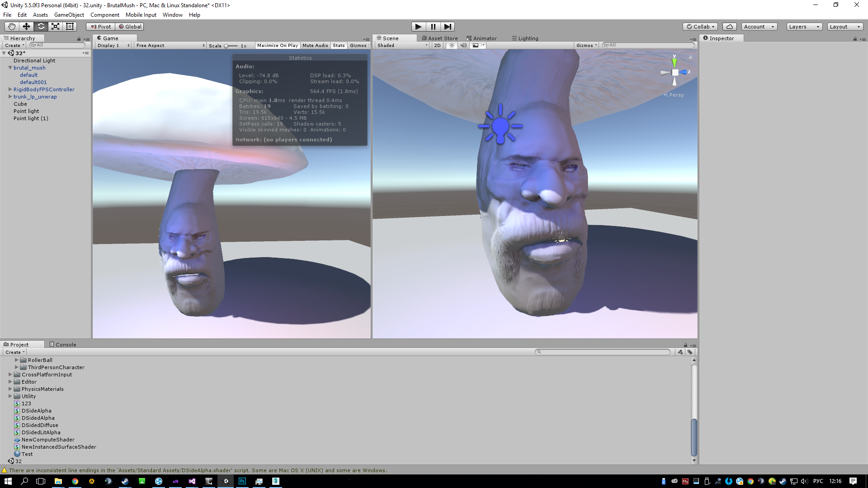868x488 pixels.
Task: Open the Layers dropdown
Action: point(804,27)
